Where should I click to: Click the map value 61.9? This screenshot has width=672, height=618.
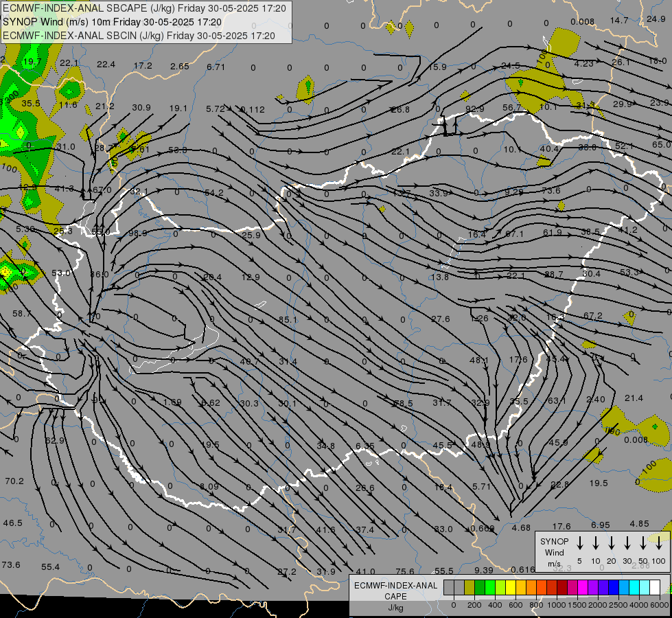point(552,233)
